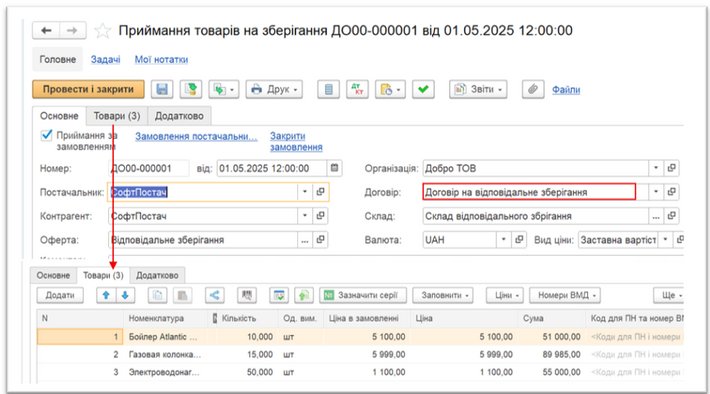This screenshot has width=710, height=394.
Task: Expand the Вид ціни dropdown arrow
Action: [665, 240]
